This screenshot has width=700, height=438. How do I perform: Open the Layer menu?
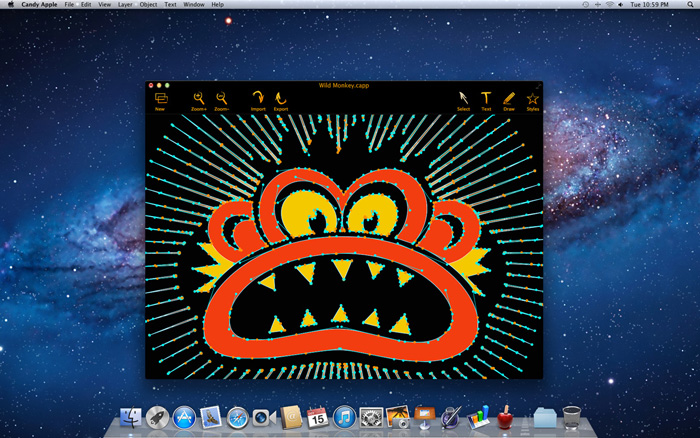(125, 4)
